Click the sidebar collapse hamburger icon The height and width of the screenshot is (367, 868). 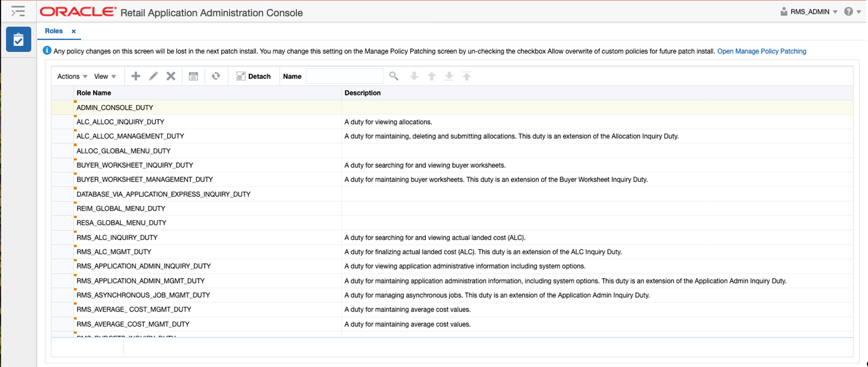[18, 11]
